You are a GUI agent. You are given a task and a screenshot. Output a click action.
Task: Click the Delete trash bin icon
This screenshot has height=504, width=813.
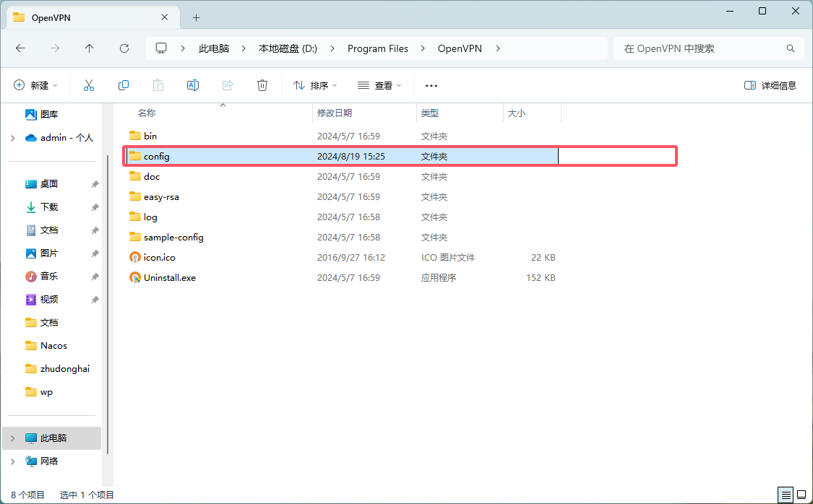[x=262, y=85]
